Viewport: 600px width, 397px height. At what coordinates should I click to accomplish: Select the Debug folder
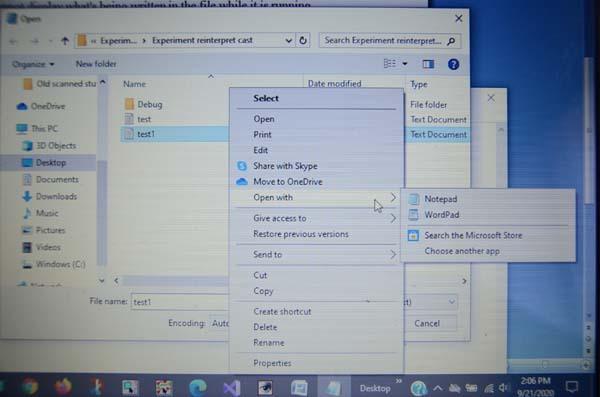pyautogui.click(x=150, y=105)
